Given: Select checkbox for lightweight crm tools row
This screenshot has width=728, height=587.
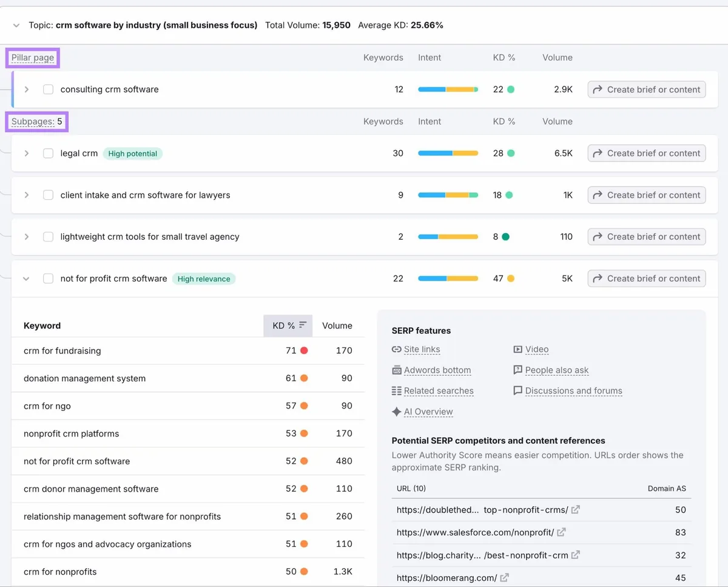Looking at the screenshot, I should (48, 237).
